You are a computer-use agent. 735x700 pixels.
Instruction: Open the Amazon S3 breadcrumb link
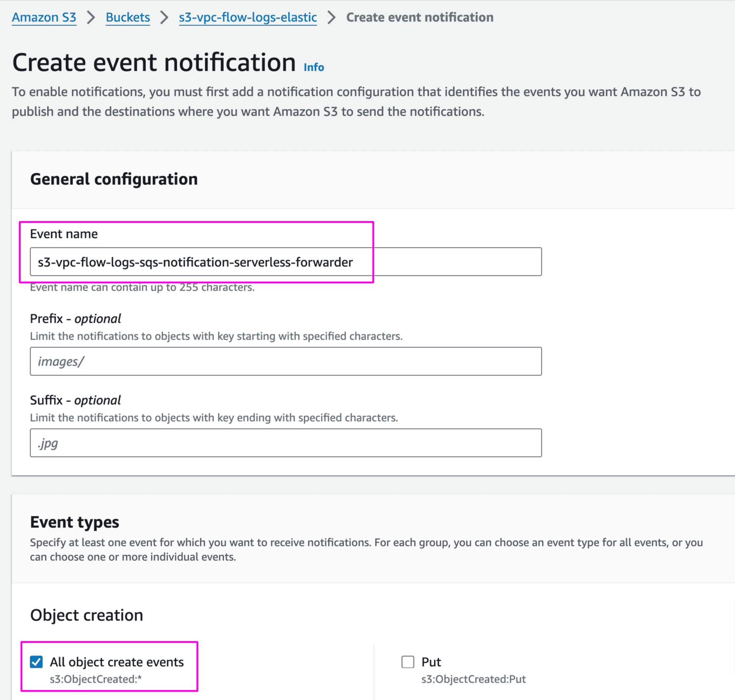(44, 17)
